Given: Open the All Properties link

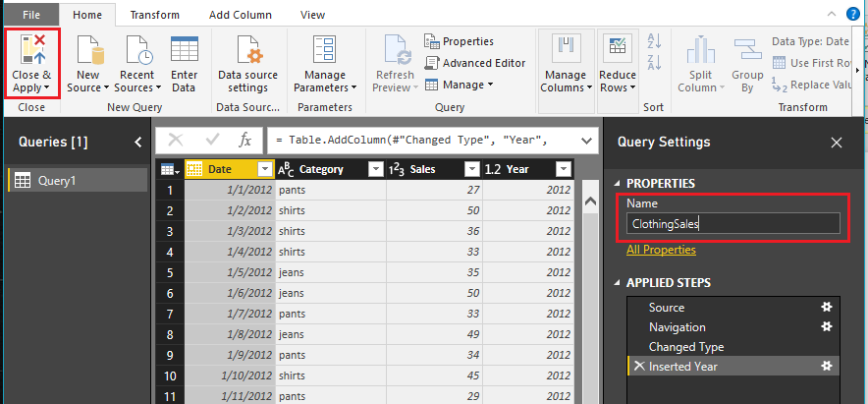Looking at the screenshot, I should pos(661,250).
